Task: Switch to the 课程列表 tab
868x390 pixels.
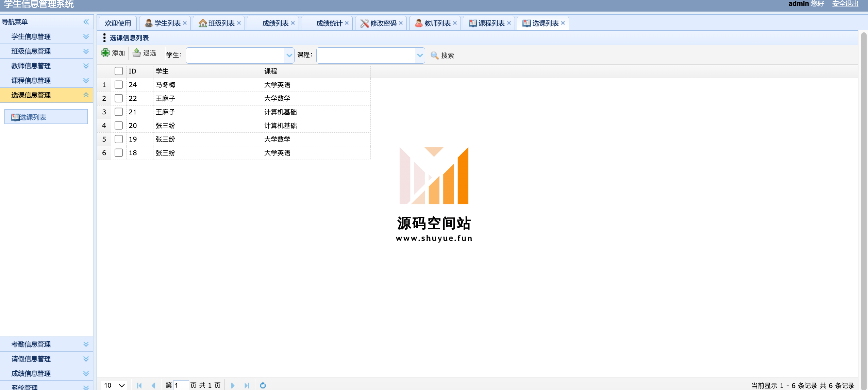Action: pos(489,23)
